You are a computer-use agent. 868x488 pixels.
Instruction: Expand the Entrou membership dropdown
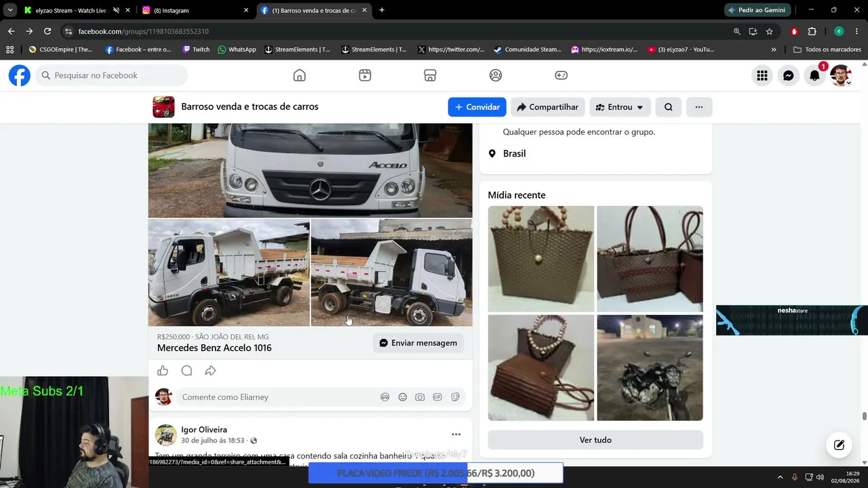point(620,107)
